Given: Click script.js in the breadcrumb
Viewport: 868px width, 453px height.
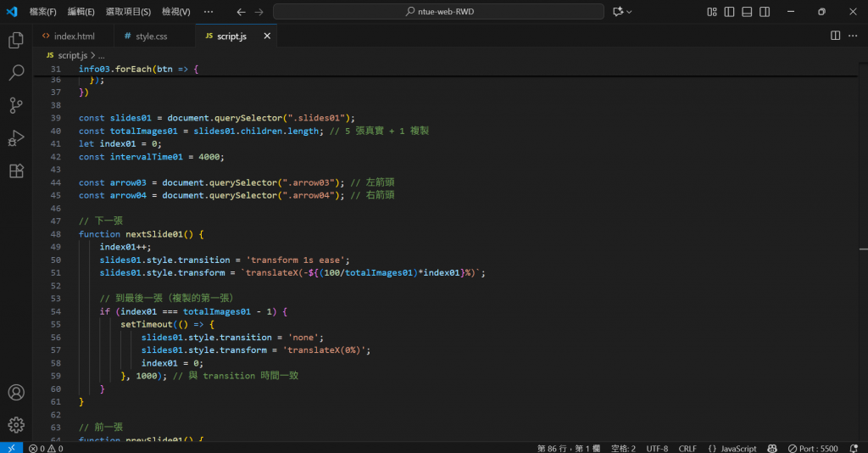Looking at the screenshot, I should 72,55.
